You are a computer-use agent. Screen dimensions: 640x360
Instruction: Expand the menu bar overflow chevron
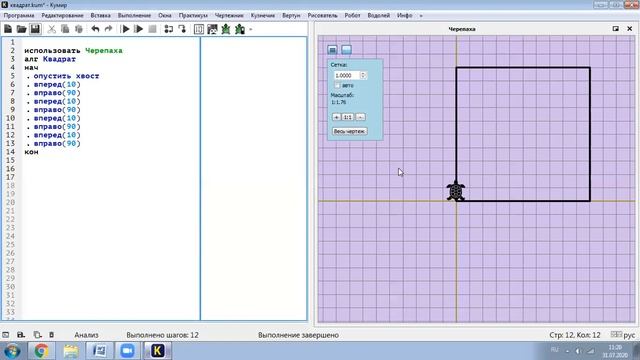[x=421, y=16]
